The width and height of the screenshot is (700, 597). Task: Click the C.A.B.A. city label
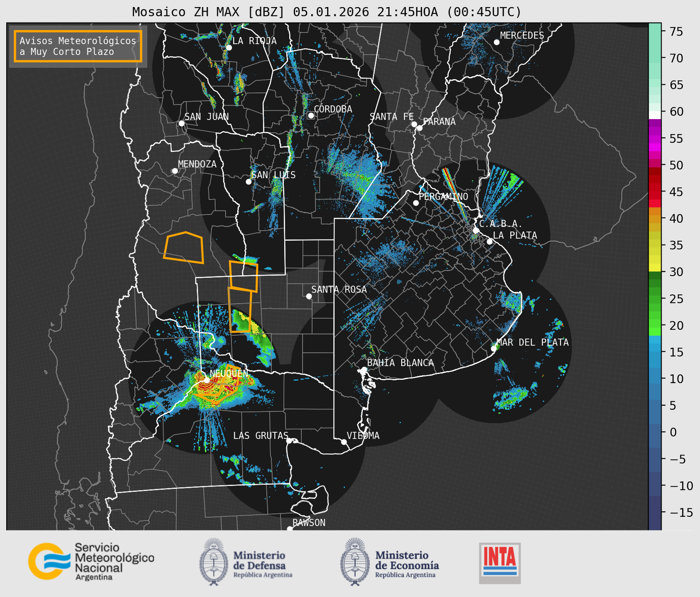click(x=500, y=224)
